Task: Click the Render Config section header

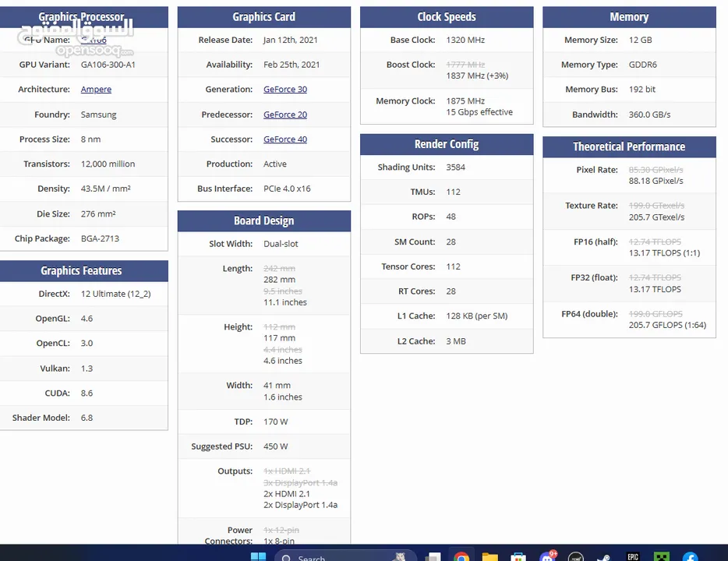Action: coord(446,144)
